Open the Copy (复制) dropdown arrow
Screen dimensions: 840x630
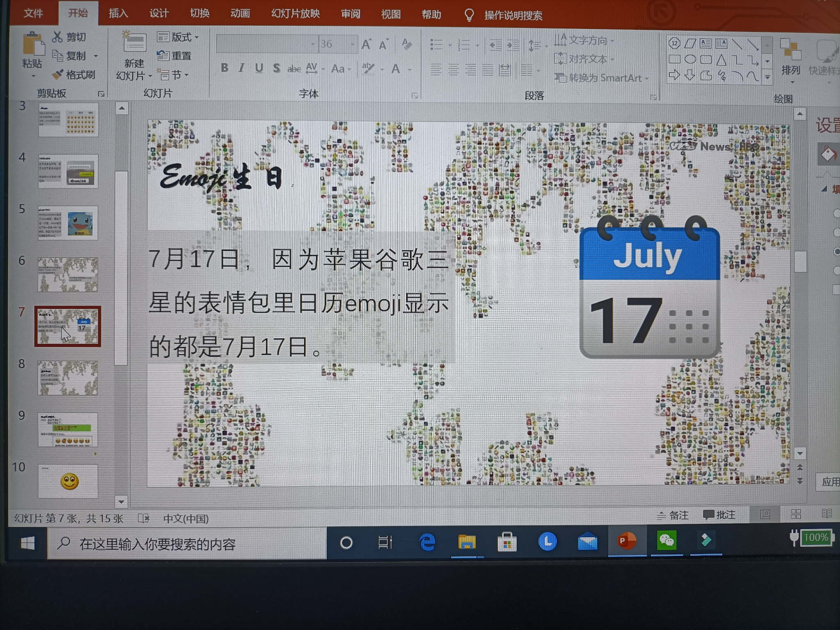(96, 56)
